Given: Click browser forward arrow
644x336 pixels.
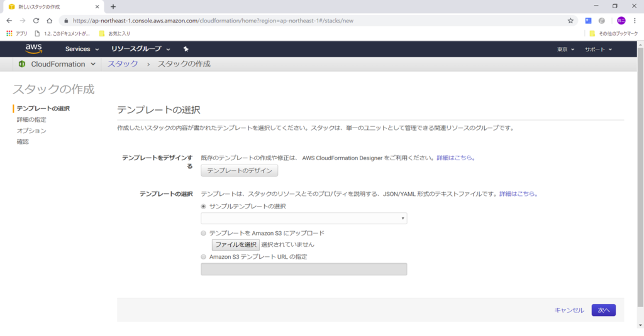Looking at the screenshot, I should point(23,21).
